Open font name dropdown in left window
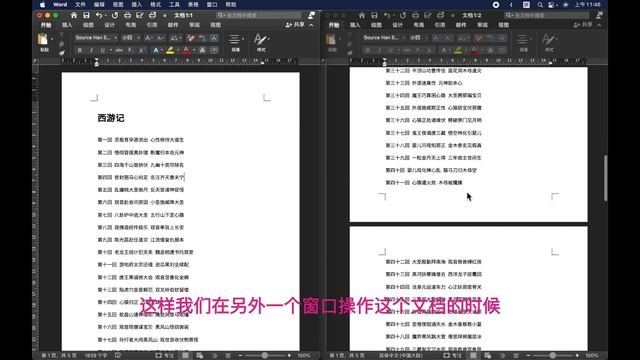Image resolution: width=640 pixels, height=360 pixels. (x=116, y=38)
